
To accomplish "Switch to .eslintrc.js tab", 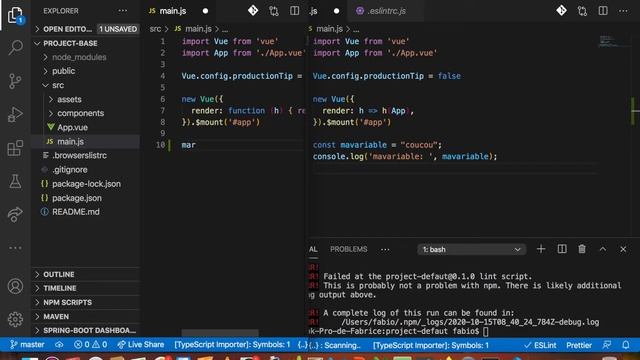I will 386,11.
